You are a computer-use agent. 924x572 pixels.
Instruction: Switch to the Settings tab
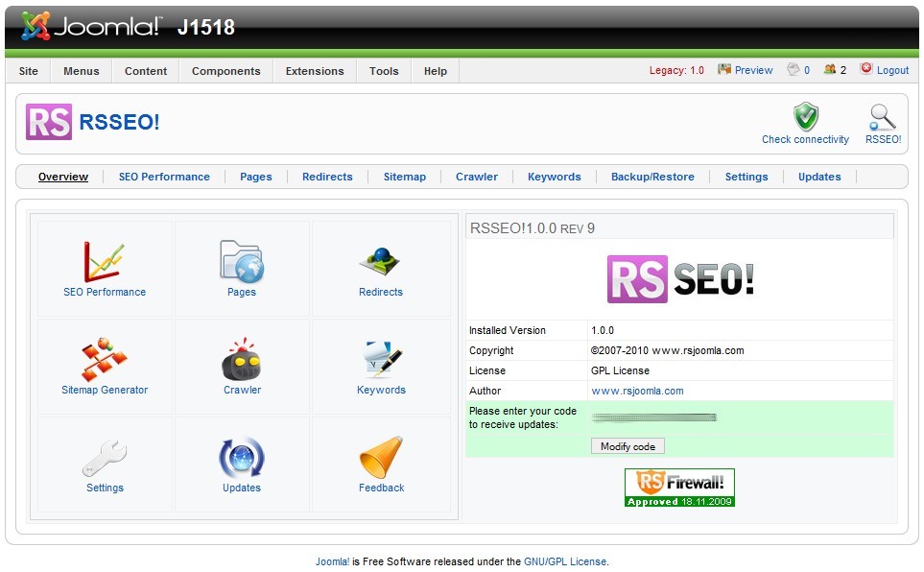tap(746, 177)
